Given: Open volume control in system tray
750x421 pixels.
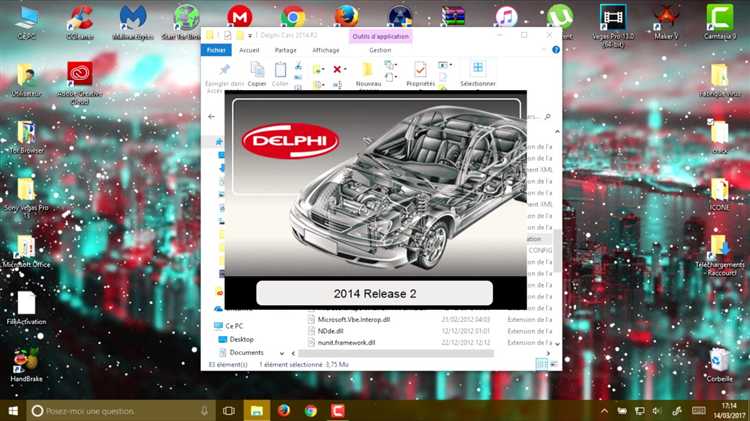Looking at the screenshot, I should (657, 411).
